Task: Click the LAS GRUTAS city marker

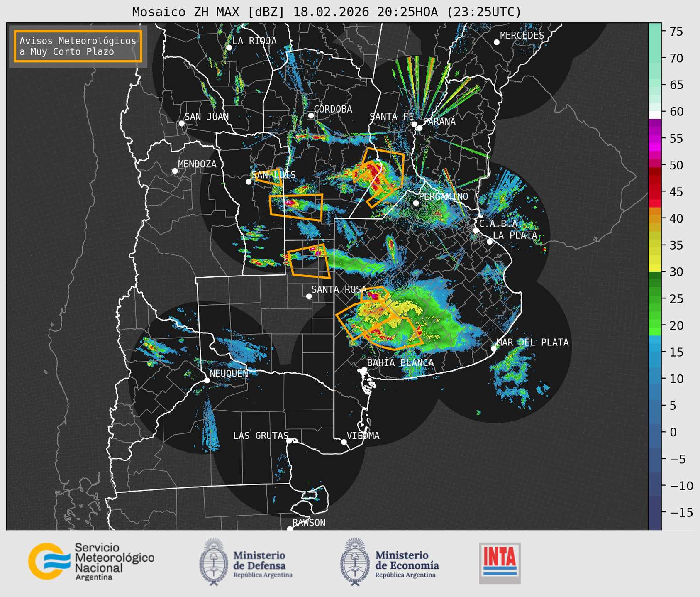Action: click(x=289, y=440)
